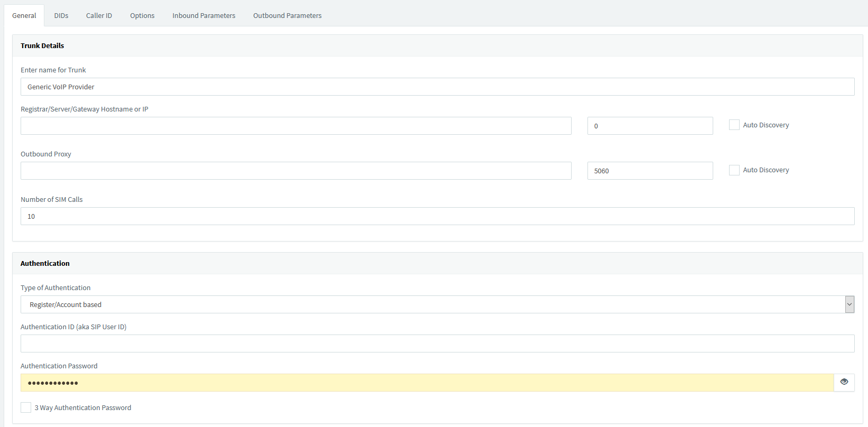Focus the Outbound Proxy address field
This screenshot has height=427, width=868.
click(296, 171)
